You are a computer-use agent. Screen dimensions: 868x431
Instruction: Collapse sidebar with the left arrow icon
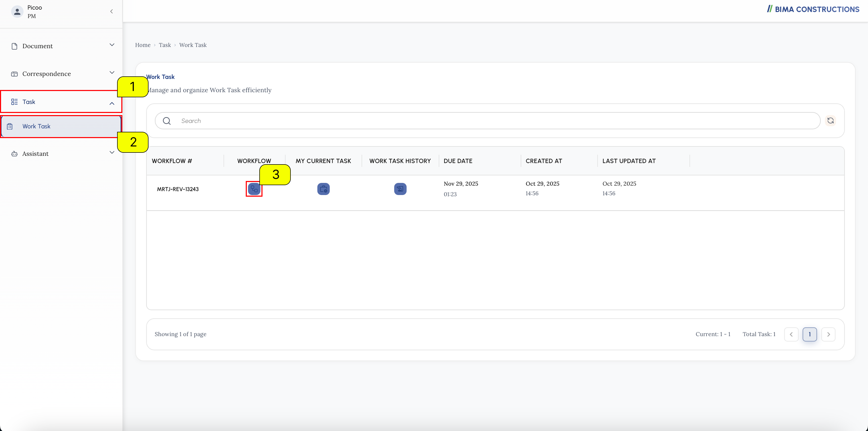112,12
